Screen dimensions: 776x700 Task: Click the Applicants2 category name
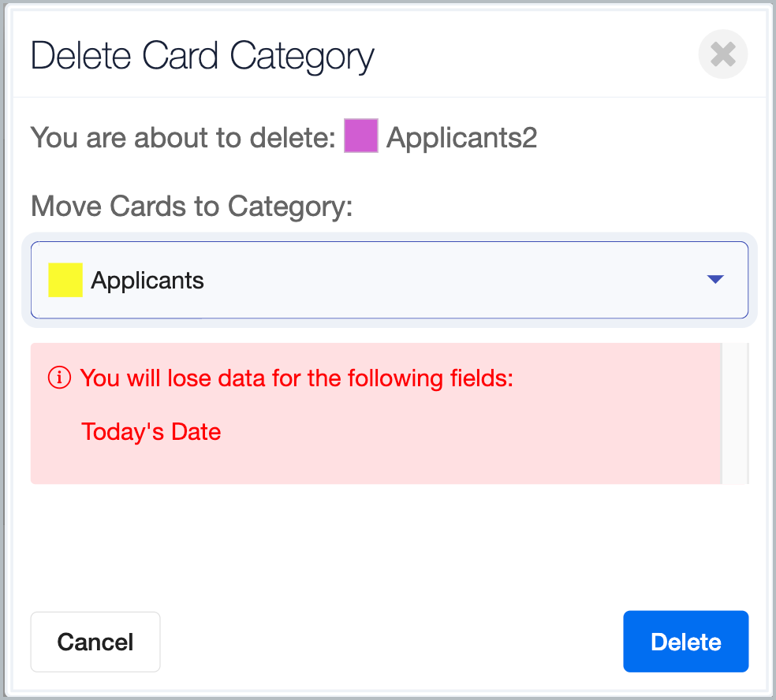461,137
